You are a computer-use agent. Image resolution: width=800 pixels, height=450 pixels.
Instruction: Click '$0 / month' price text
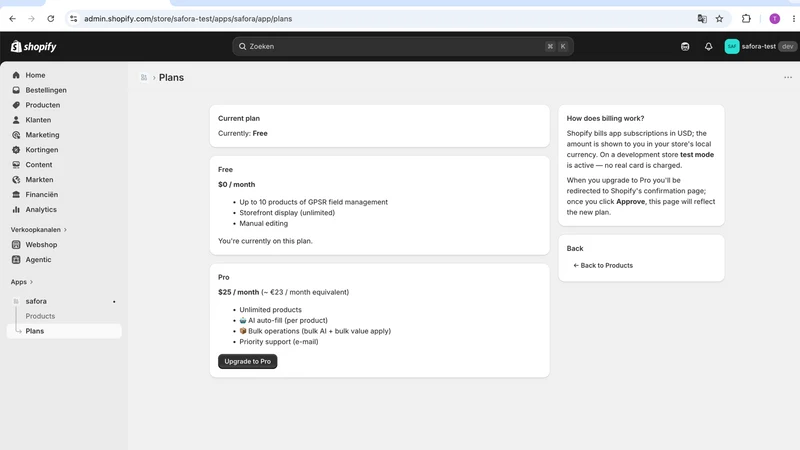pos(237,184)
